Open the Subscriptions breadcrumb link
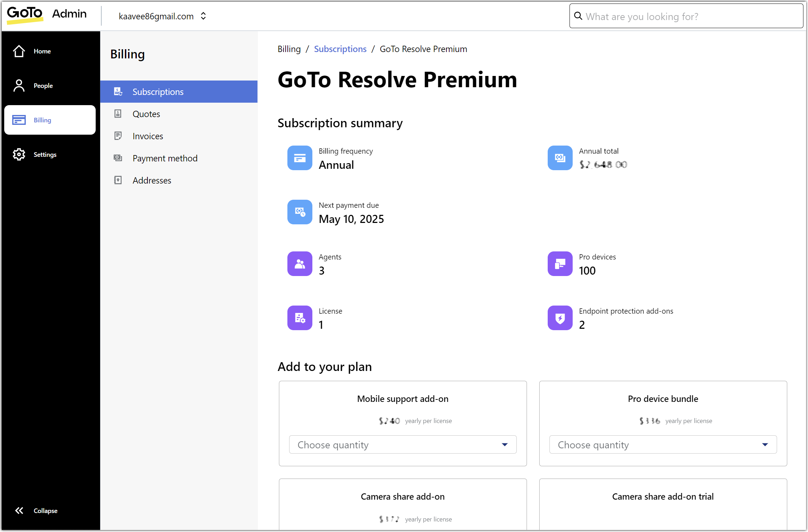The width and height of the screenshot is (808, 532). tap(340, 49)
